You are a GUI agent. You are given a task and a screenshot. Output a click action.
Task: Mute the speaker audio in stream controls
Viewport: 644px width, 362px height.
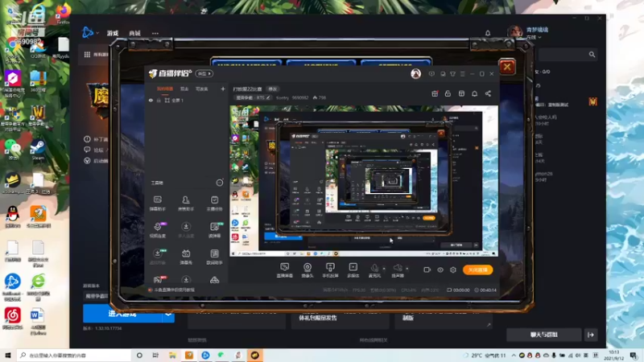pyautogui.click(x=397, y=270)
